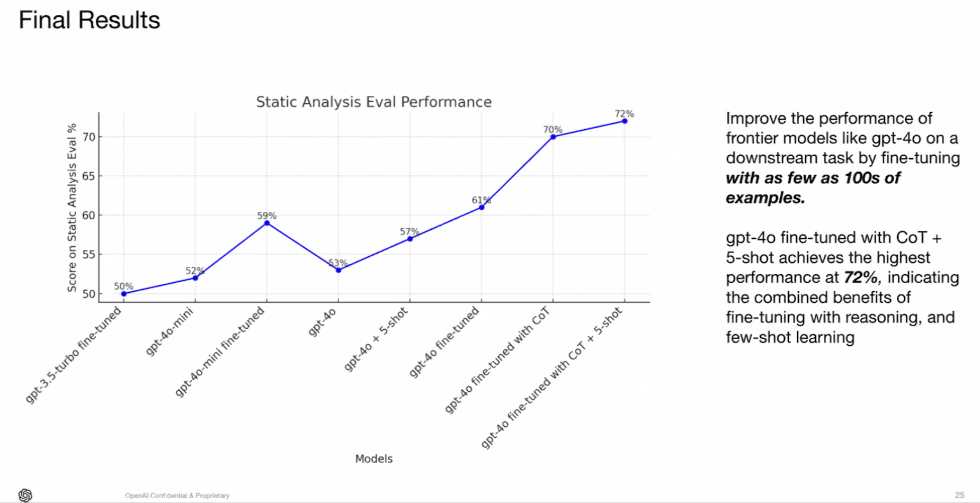Click the 50% data point marker

[124, 294]
